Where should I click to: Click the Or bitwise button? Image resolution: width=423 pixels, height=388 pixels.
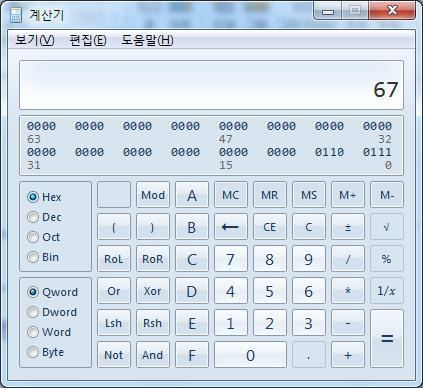coord(114,291)
